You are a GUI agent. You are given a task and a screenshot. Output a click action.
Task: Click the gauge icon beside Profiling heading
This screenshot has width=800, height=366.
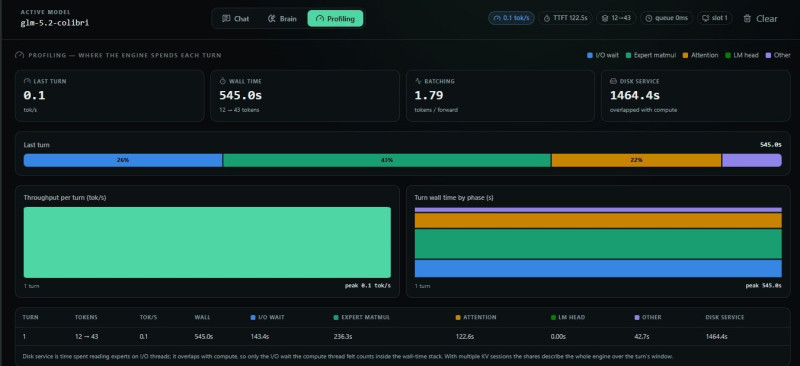tap(19, 55)
